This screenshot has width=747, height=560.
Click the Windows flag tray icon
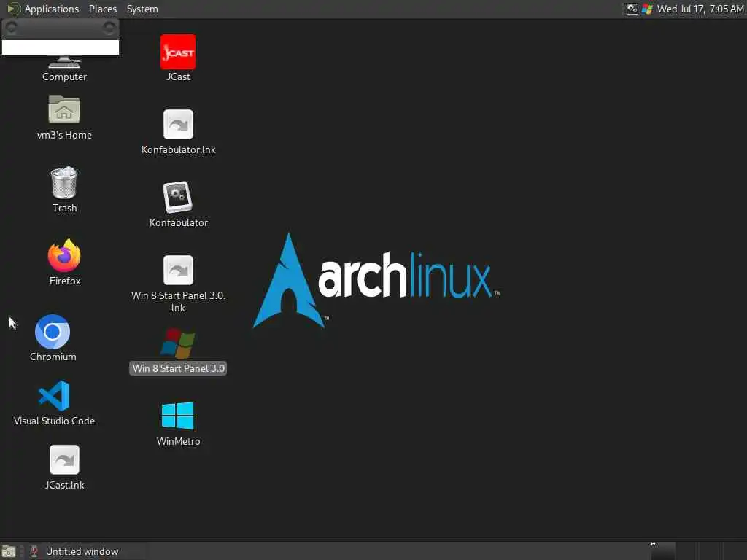click(647, 9)
